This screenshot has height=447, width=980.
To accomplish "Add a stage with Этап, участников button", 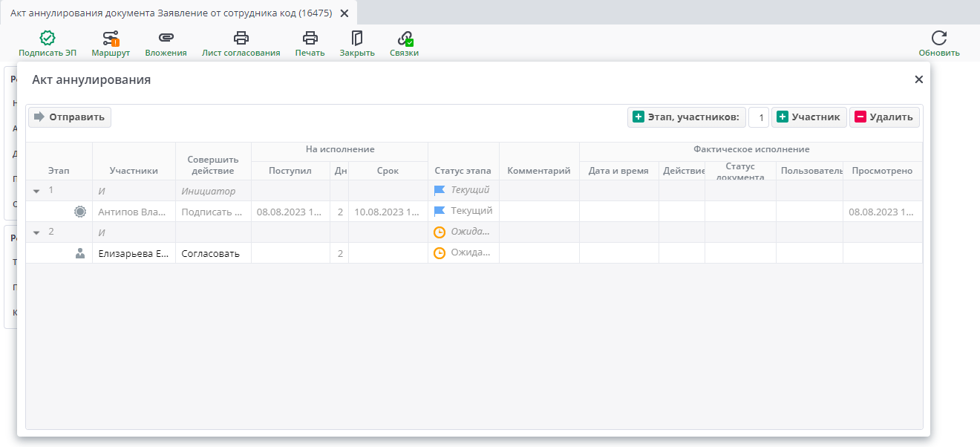I will tap(686, 117).
